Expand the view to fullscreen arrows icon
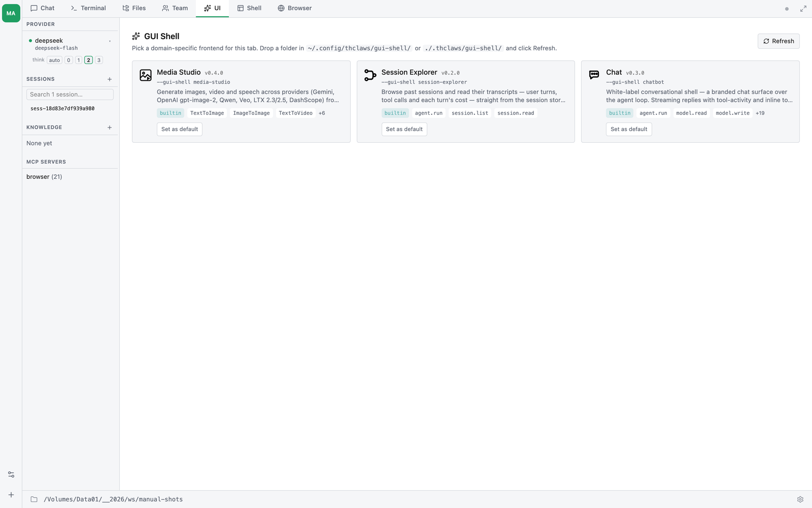The image size is (812, 508). click(x=803, y=9)
